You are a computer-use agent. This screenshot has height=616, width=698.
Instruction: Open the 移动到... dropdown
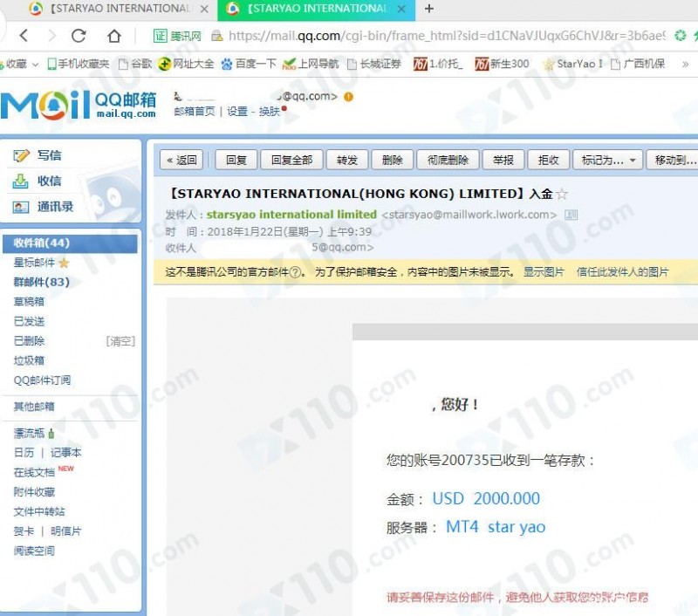pos(673,161)
